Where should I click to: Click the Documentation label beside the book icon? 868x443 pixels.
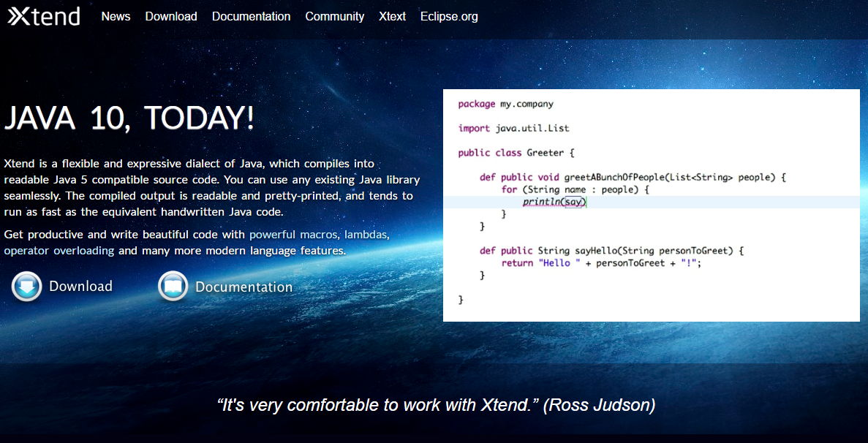pyautogui.click(x=244, y=287)
